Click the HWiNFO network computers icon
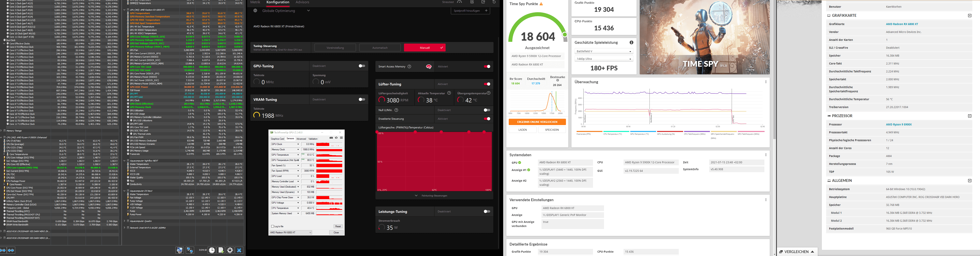This screenshot has height=256, width=980. [190, 250]
